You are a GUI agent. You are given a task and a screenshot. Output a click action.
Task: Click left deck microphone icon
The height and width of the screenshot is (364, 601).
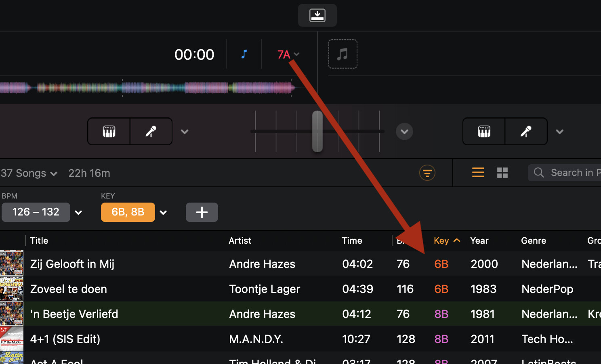151,132
